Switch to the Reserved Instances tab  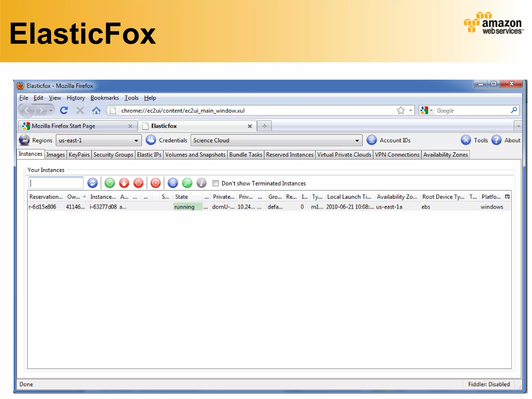tap(290, 155)
